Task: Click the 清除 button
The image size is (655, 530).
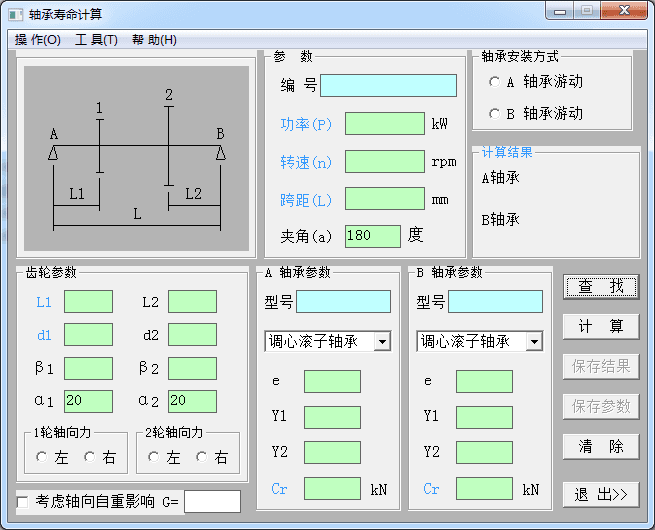Action: point(600,446)
